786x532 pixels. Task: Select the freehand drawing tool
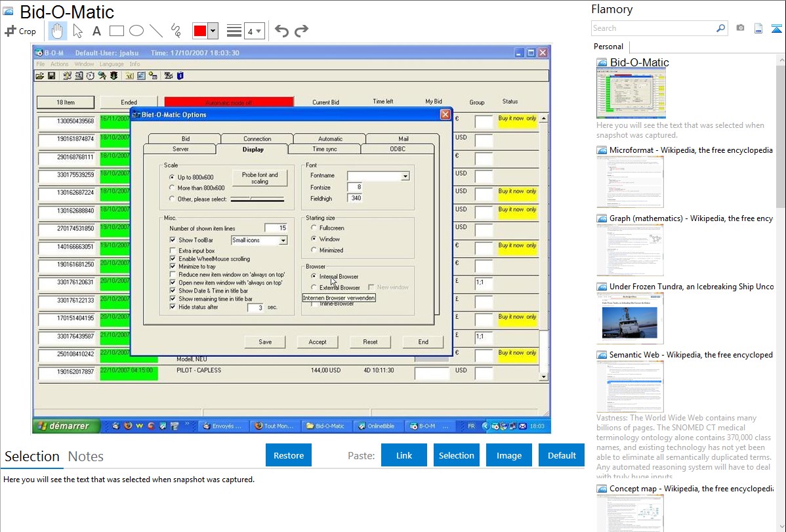[176, 31]
